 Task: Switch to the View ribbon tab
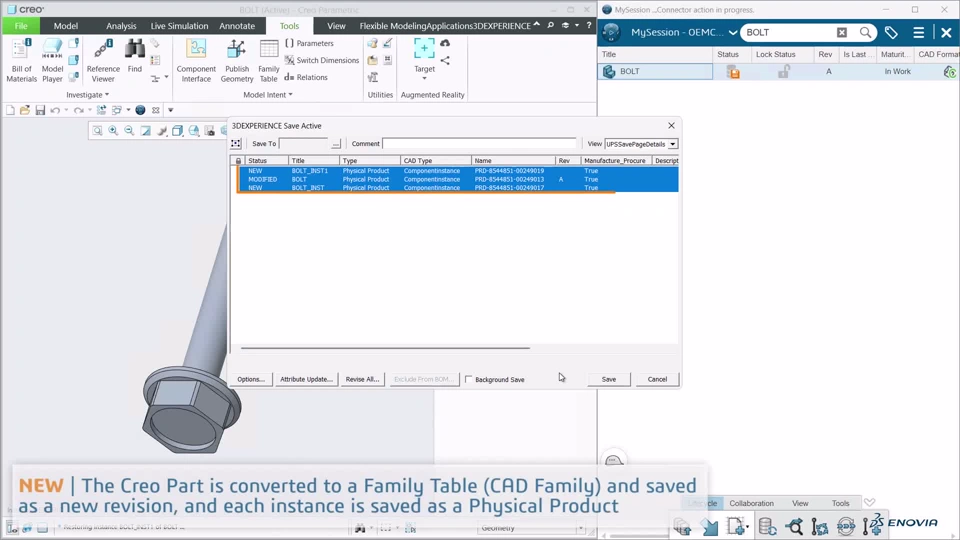pos(336,26)
